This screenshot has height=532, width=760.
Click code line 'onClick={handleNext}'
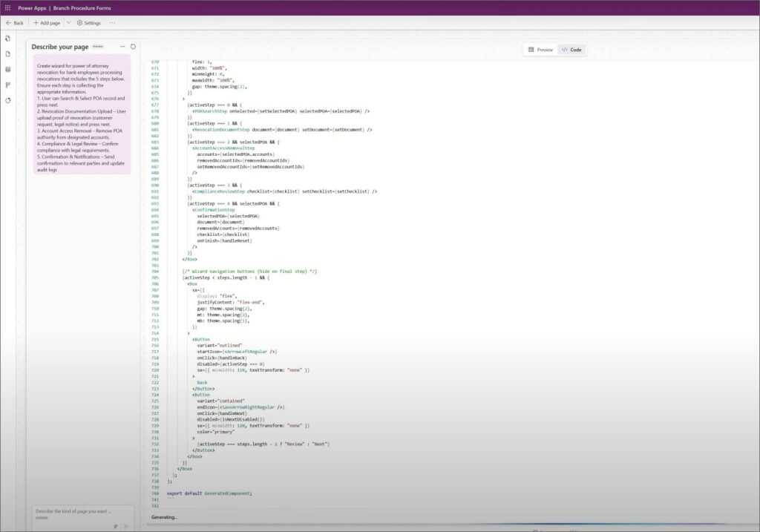pos(222,413)
